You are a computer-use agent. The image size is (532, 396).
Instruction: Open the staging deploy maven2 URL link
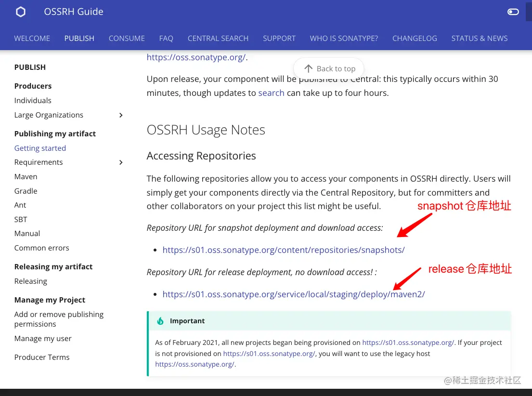click(294, 294)
